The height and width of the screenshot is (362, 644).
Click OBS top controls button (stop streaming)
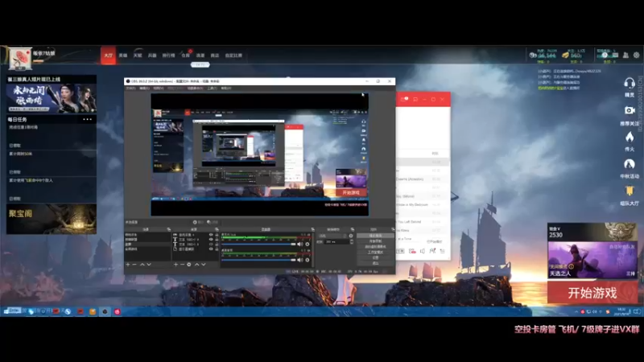[375, 236]
